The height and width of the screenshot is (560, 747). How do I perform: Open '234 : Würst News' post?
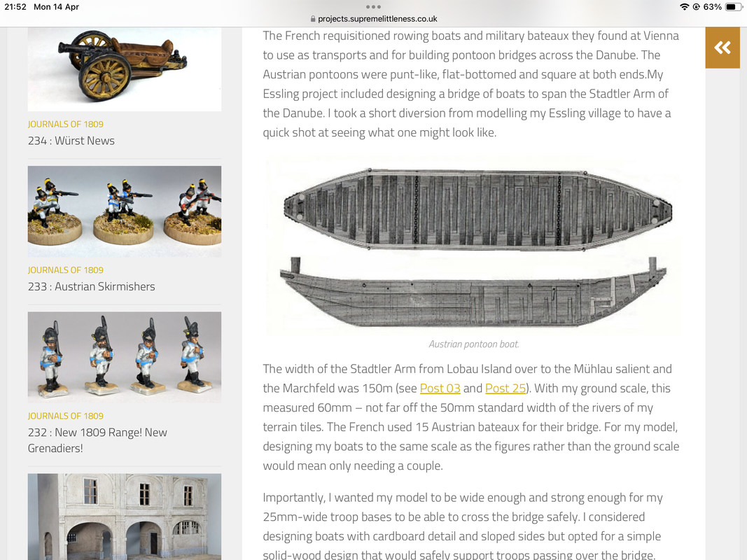click(71, 141)
